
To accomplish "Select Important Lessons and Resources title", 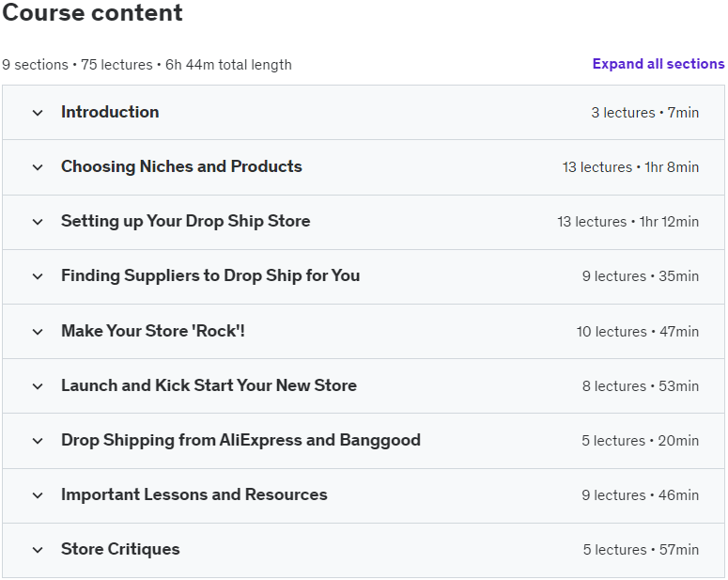I will tap(194, 494).
